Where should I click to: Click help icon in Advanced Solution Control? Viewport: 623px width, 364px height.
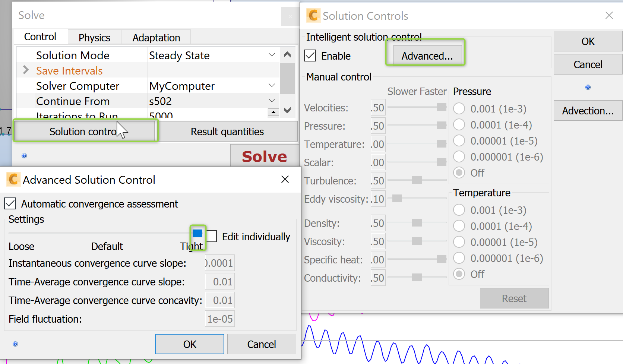click(x=15, y=344)
